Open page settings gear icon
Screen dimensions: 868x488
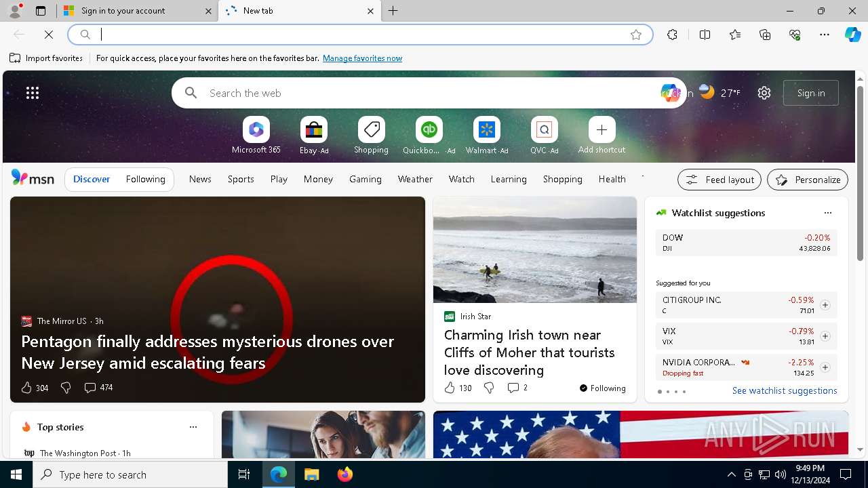[764, 93]
